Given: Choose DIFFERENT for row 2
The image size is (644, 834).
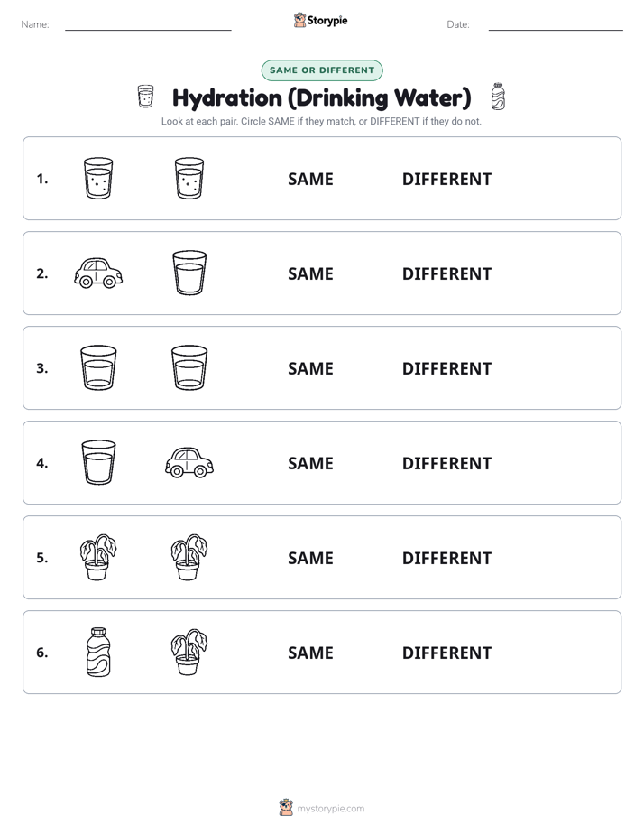Looking at the screenshot, I should coord(446,273).
